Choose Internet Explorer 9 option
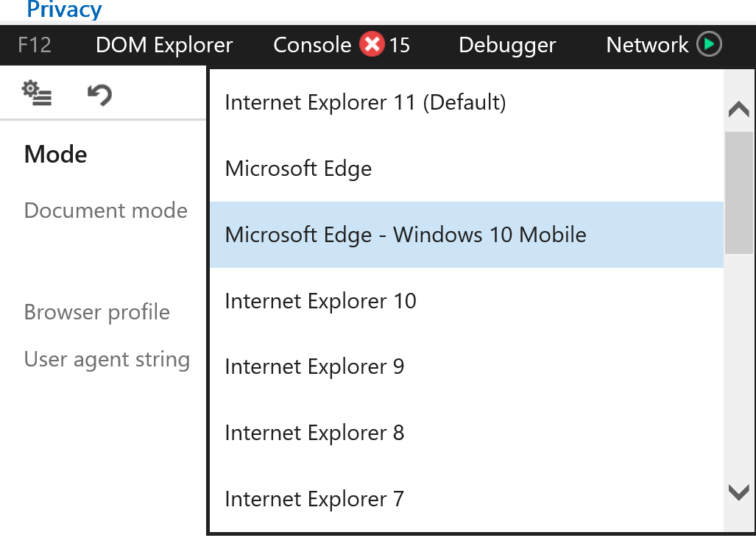 click(x=467, y=366)
